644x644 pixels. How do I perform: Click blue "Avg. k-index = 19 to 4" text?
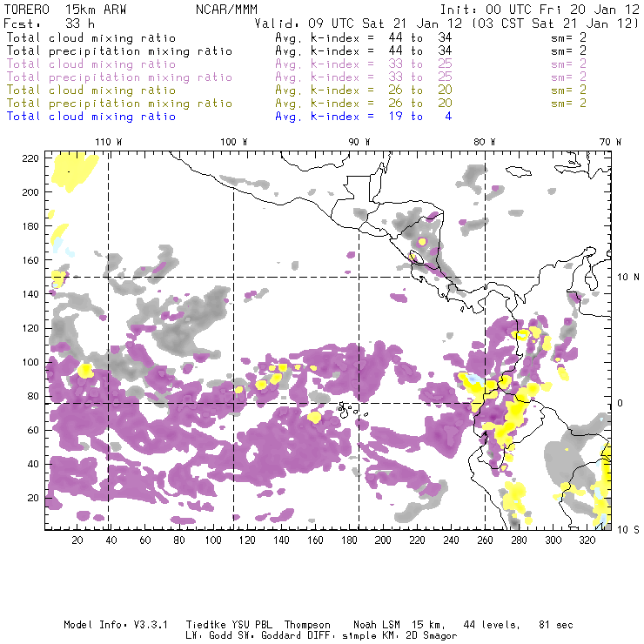[364, 117]
